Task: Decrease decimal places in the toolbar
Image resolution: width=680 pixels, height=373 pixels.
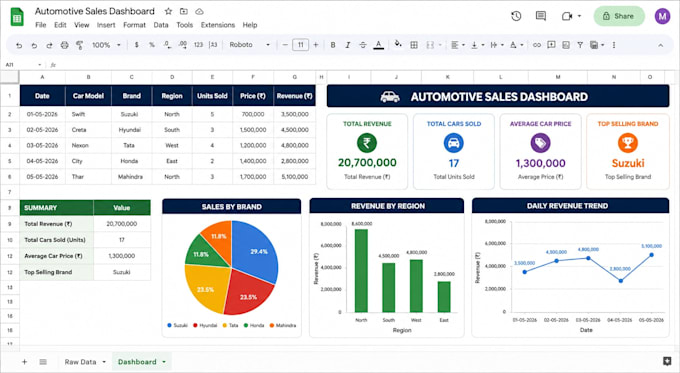Action: (167, 45)
